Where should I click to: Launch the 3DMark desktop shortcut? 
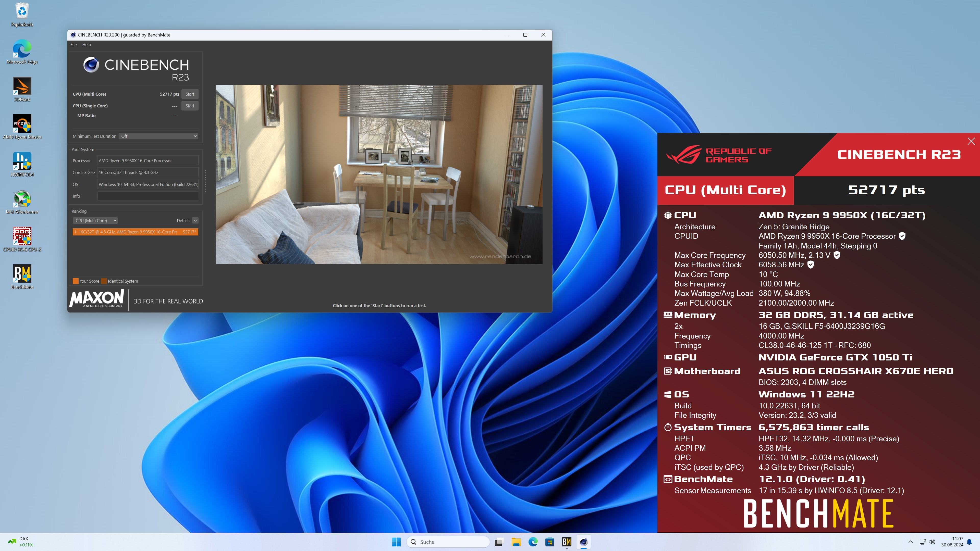(22, 86)
